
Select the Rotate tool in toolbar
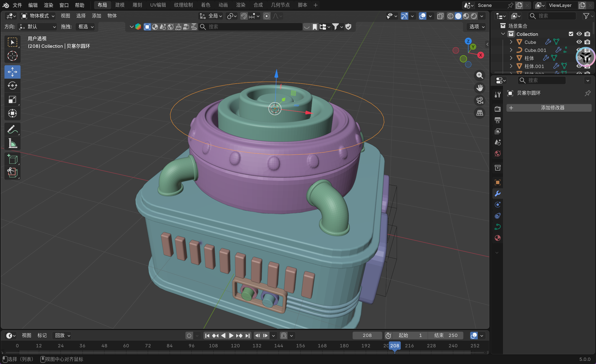pyautogui.click(x=12, y=86)
